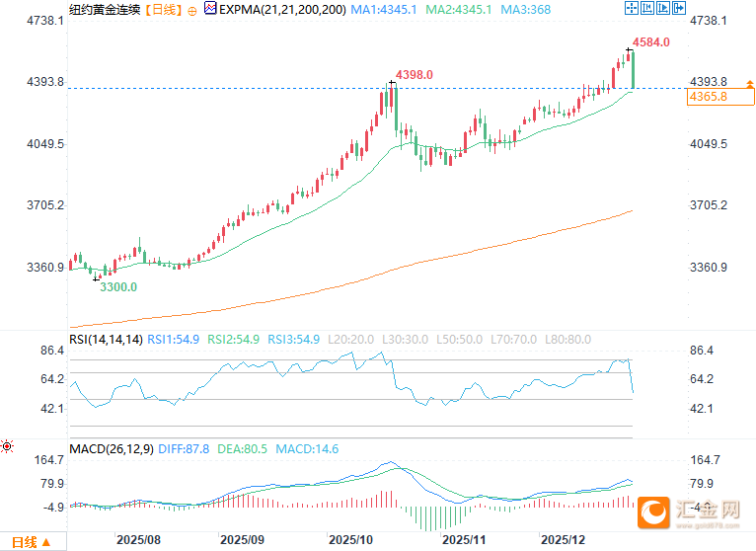
Task: Click the right axis value 4393.8
Action: click(x=709, y=82)
